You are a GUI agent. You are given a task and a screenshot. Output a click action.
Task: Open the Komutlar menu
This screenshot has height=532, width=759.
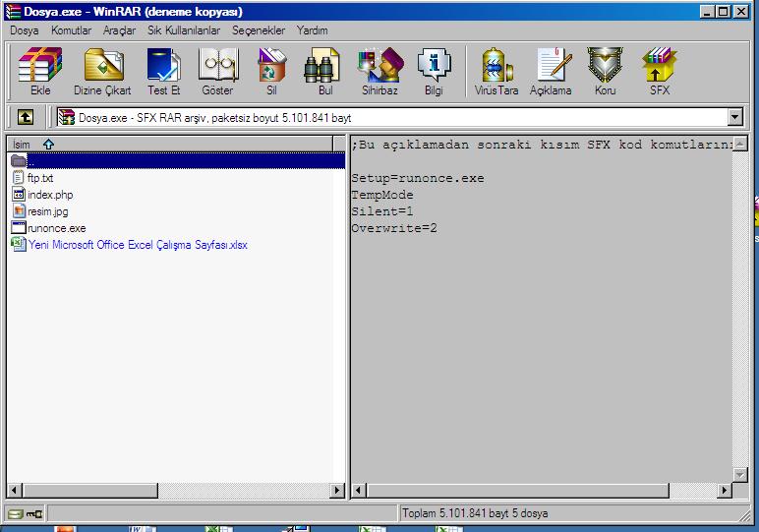(71, 30)
